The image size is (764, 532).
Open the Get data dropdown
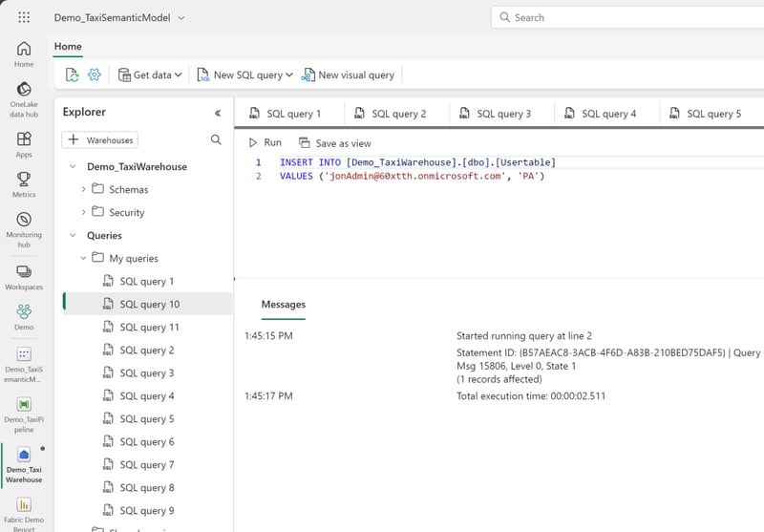[x=150, y=75]
